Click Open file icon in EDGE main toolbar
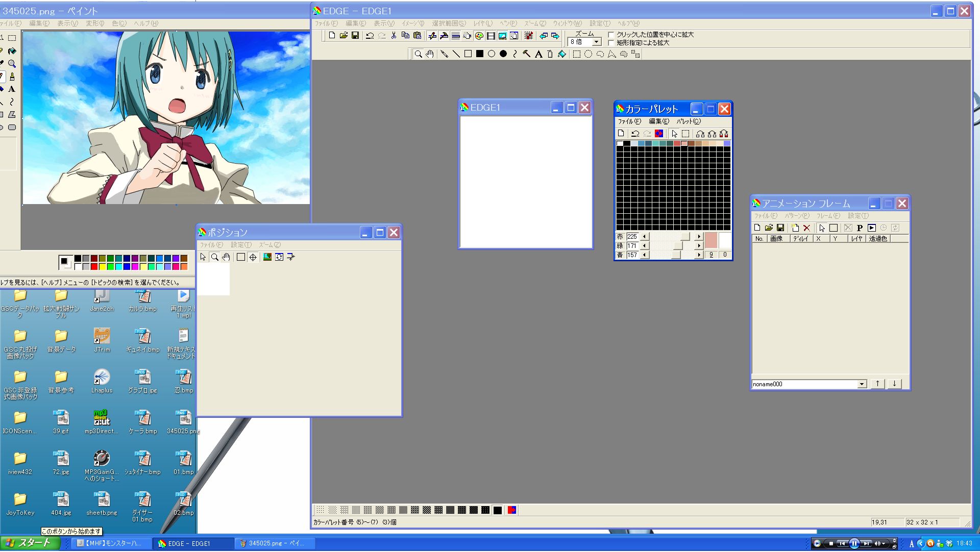 point(344,35)
